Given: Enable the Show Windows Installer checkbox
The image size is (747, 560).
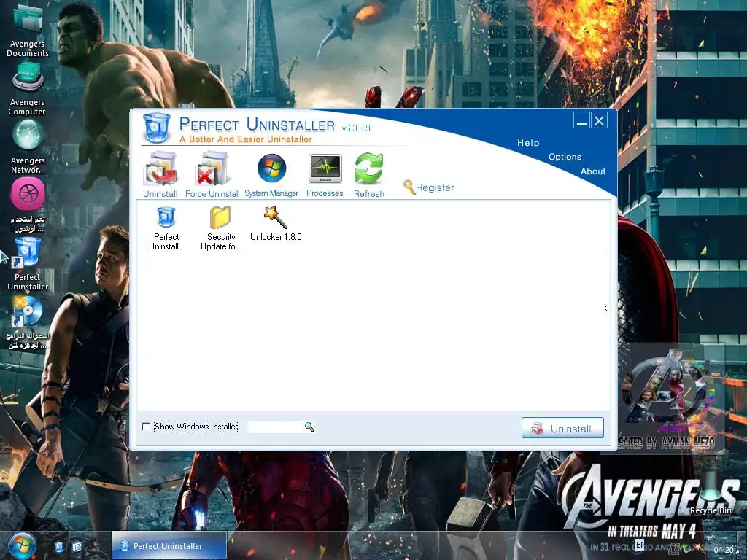Looking at the screenshot, I should pyautogui.click(x=146, y=427).
